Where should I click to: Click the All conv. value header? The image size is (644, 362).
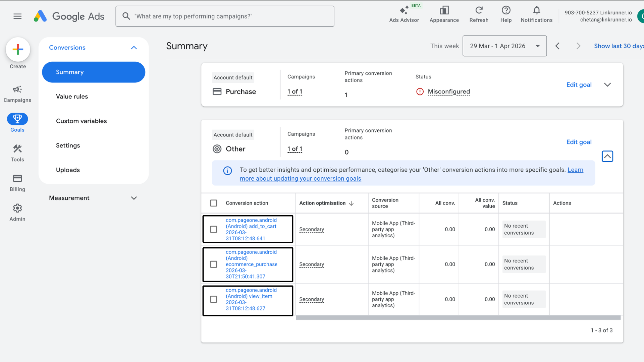pos(484,203)
